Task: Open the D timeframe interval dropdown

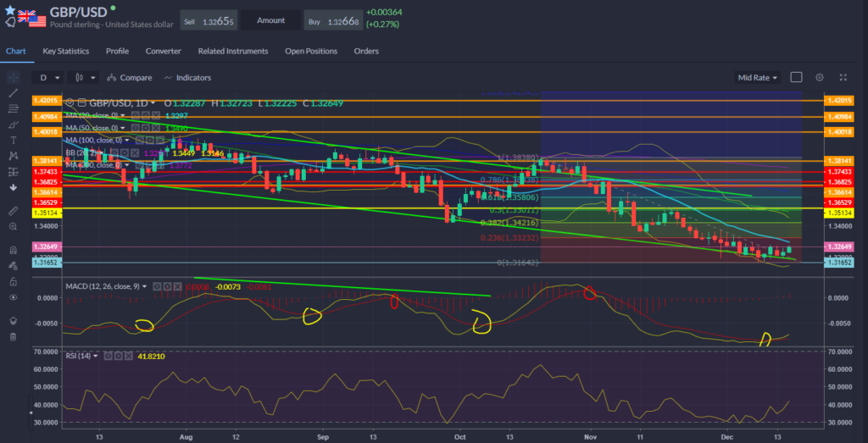Action: [49, 77]
